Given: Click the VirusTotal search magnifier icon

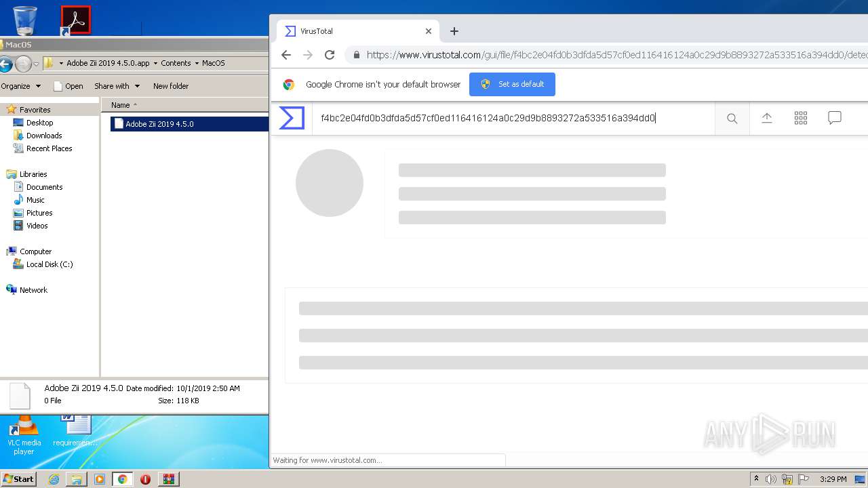Looking at the screenshot, I should (x=732, y=118).
